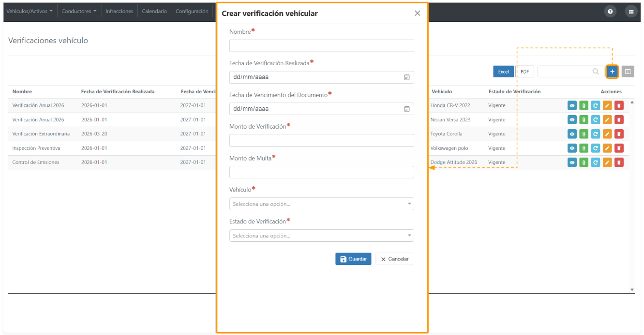644x335 pixels.
Task: Click the Monto de Multa input field
Action: (322, 172)
